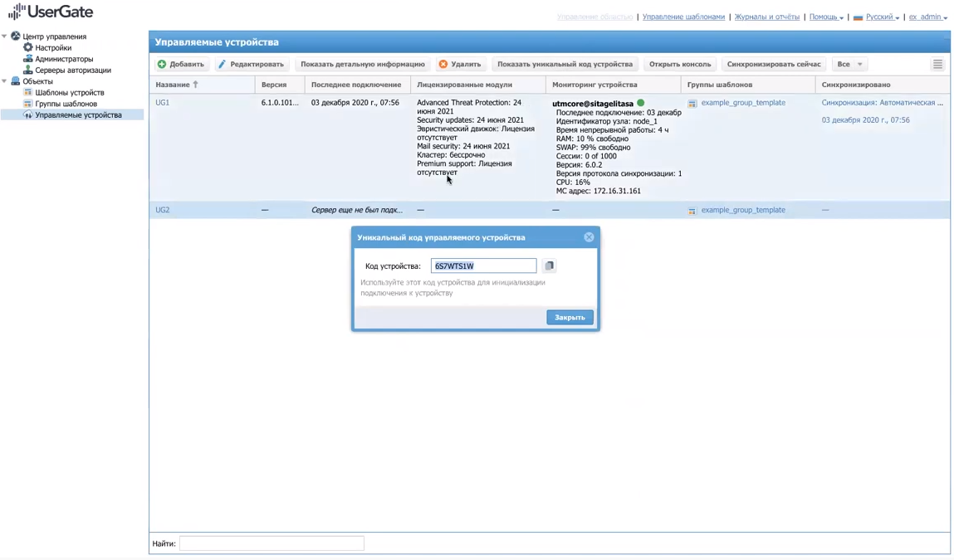Click the Открыть консоль button
This screenshot has width=954, height=560.
coord(680,64)
